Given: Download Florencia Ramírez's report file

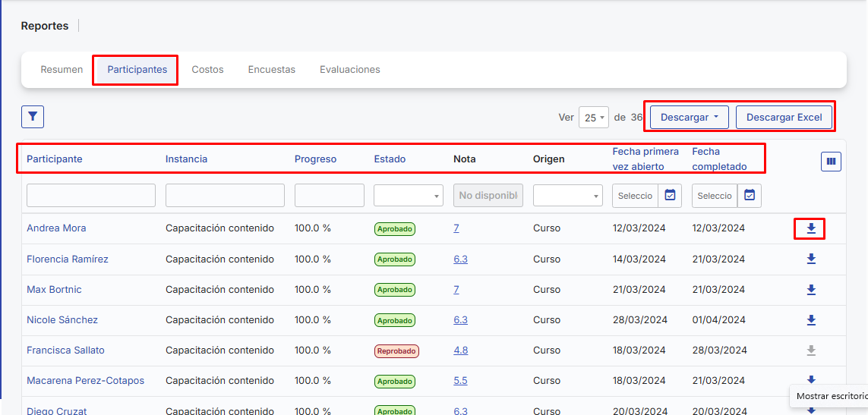Looking at the screenshot, I should click(810, 259).
